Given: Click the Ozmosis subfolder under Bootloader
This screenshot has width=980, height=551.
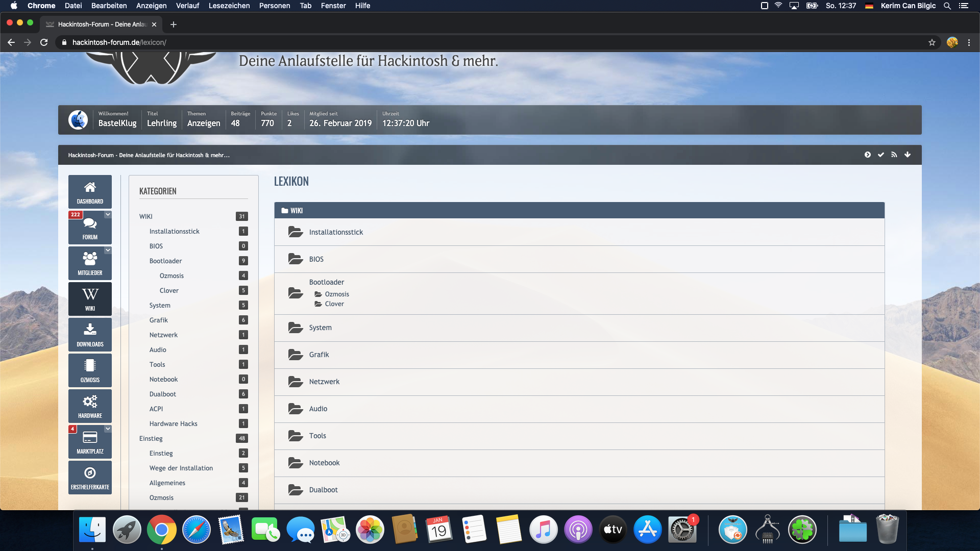Looking at the screenshot, I should [337, 294].
